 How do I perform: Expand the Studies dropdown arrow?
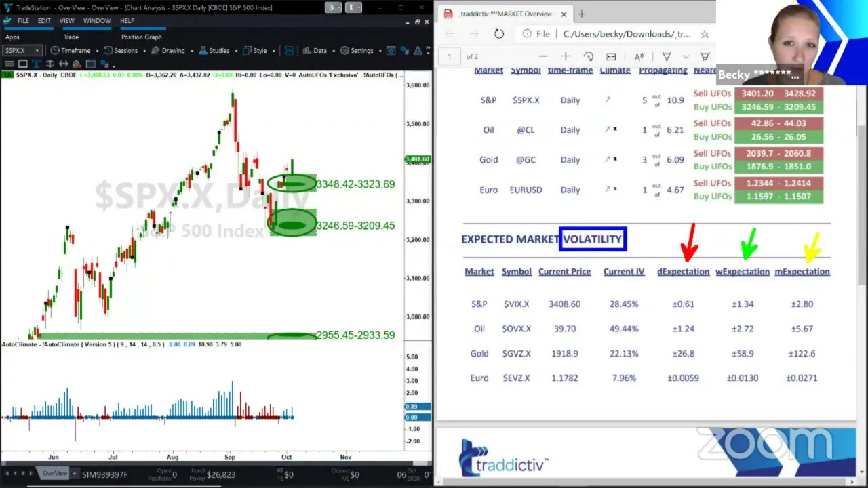(x=235, y=51)
